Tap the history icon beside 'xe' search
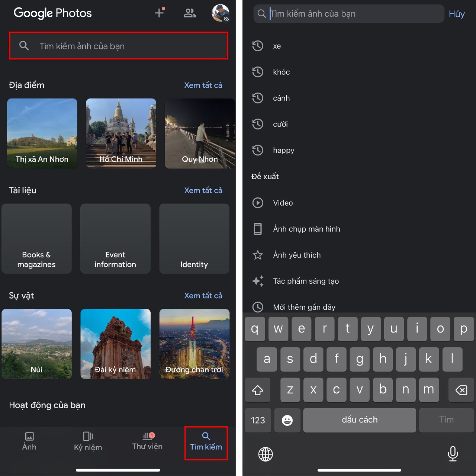 tap(258, 46)
